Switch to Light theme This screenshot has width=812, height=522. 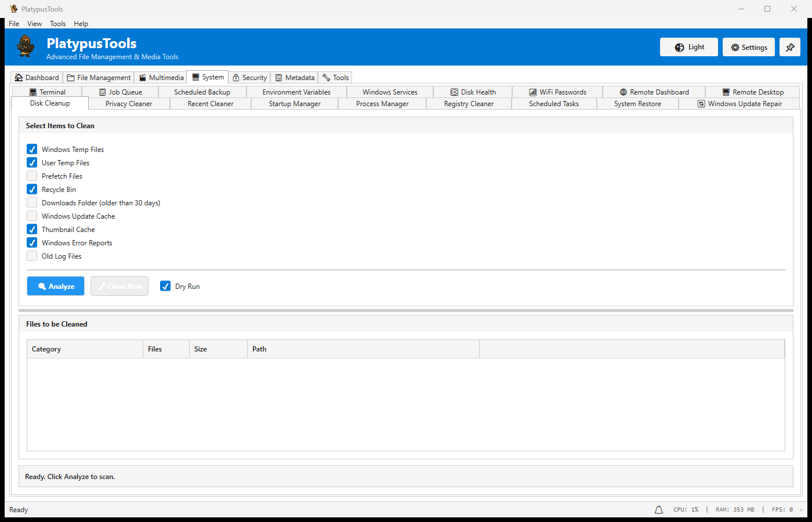click(x=689, y=47)
